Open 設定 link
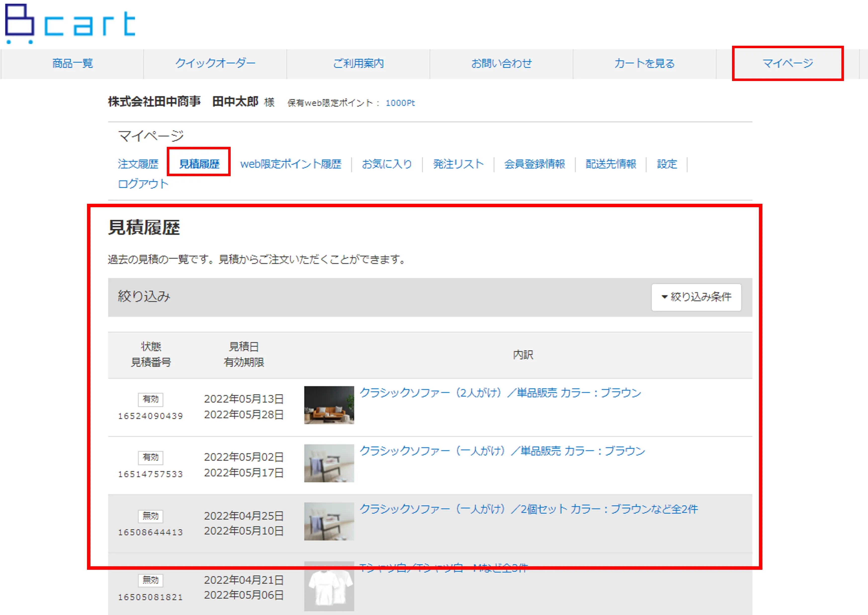 click(667, 164)
